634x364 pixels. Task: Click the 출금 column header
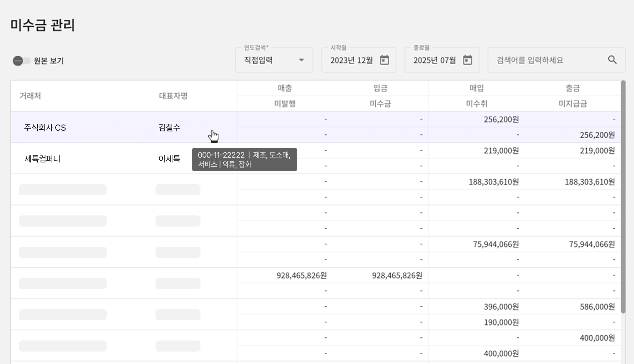[x=573, y=88]
